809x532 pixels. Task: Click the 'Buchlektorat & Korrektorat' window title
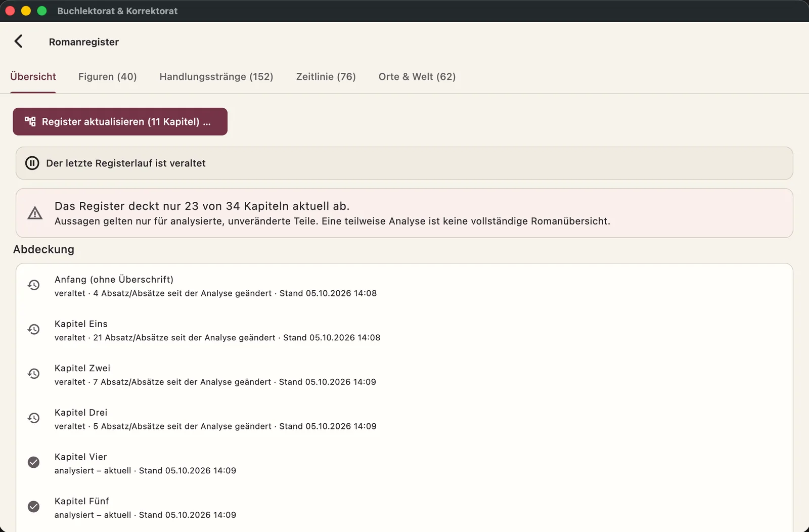[117, 11]
